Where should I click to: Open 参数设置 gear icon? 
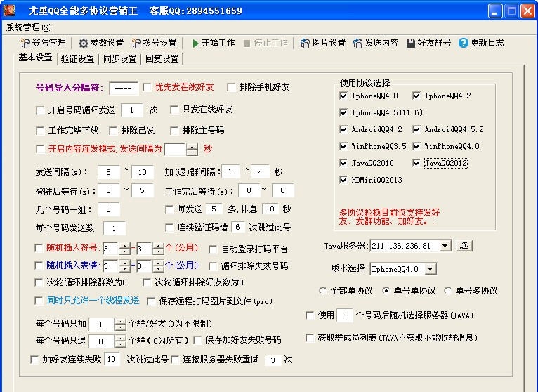pyautogui.click(x=84, y=44)
